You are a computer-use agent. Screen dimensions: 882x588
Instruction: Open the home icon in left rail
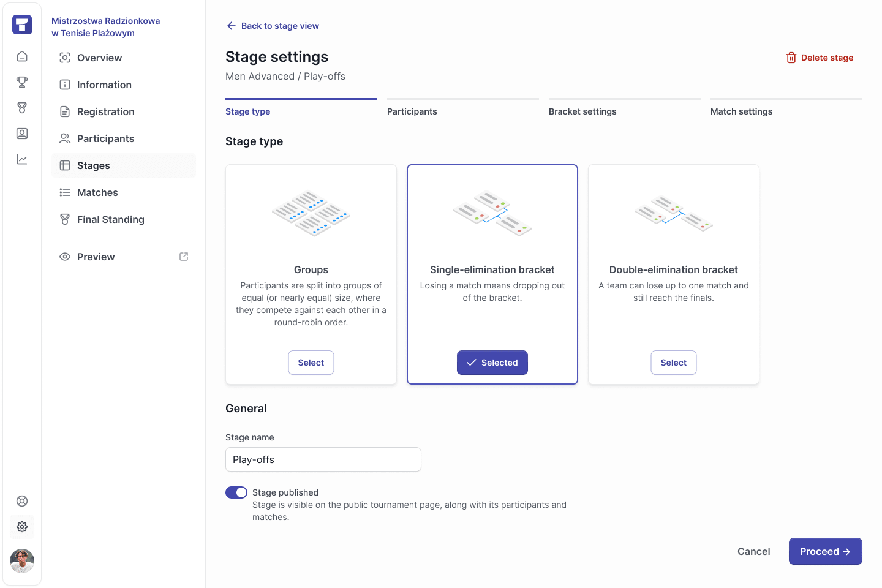(x=22, y=56)
